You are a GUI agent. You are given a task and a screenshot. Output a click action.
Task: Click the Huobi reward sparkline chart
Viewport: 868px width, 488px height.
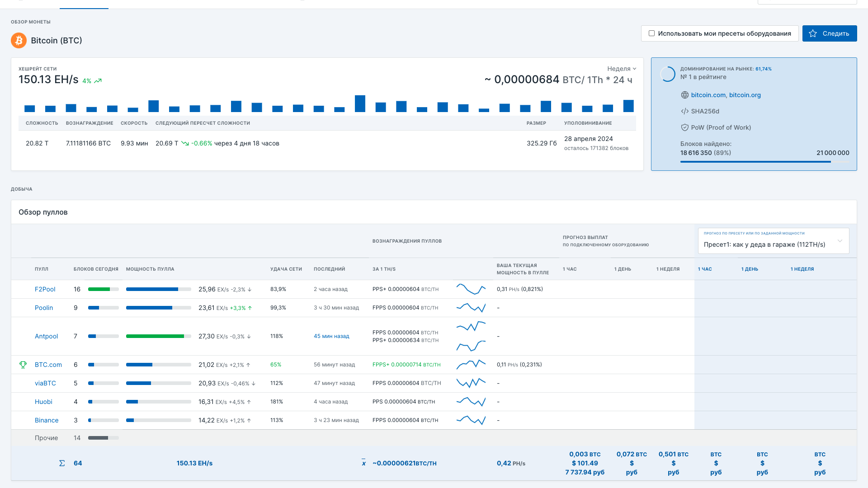[471, 401]
